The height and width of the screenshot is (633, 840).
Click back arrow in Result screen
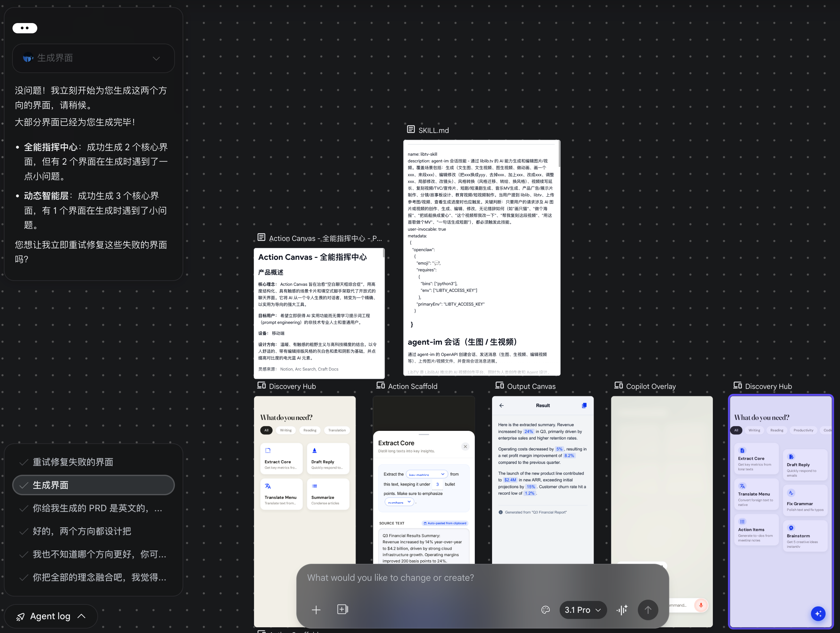[501, 406]
